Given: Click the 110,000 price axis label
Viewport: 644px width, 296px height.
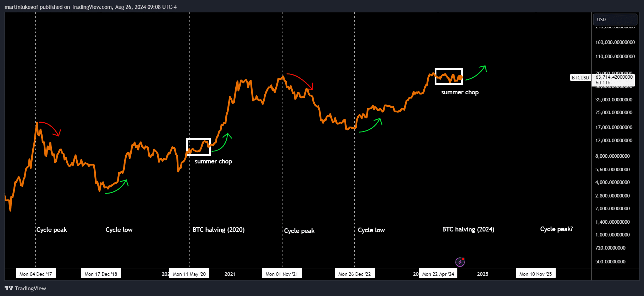Looking at the screenshot, I should point(615,56).
